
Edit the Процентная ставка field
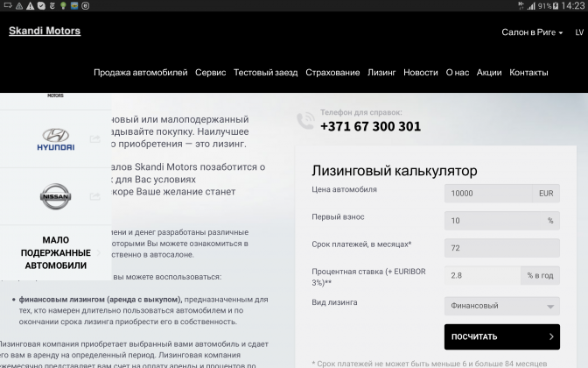coord(482,276)
